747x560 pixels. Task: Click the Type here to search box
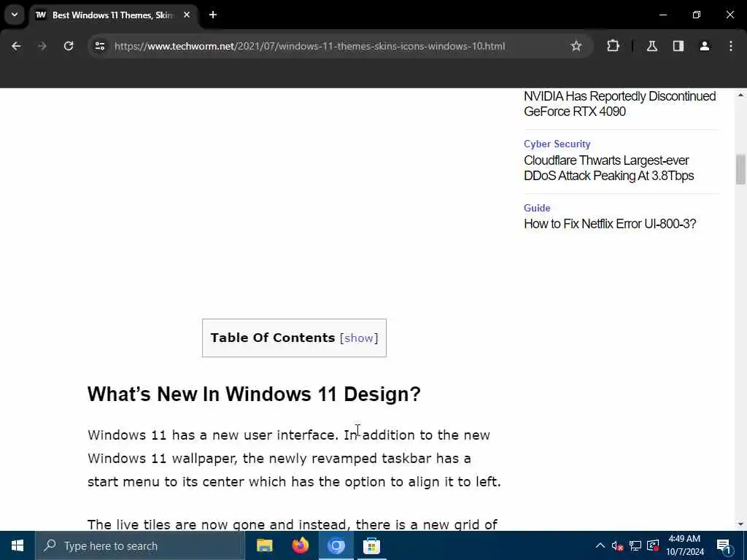pos(139,545)
